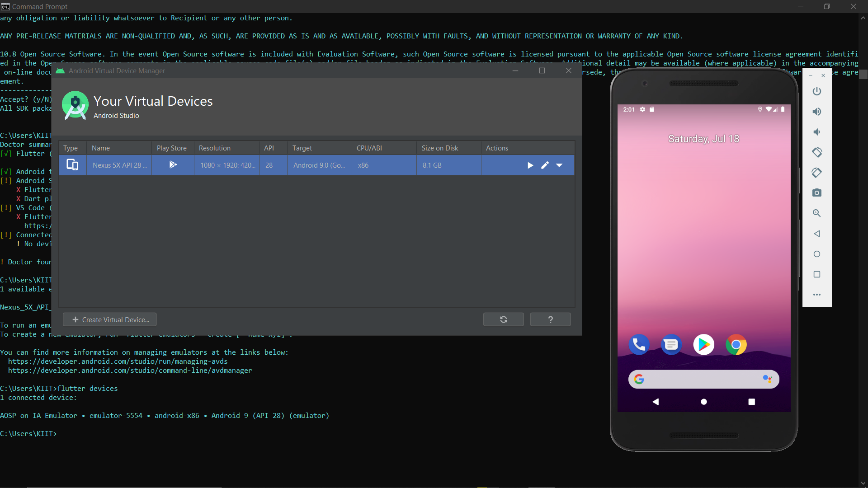Image resolution: width=868 pixels, height=488 pixels.
Task: Edit the Nexus 5X AVD with pencil icon
Action: click(x=545, y=165)
